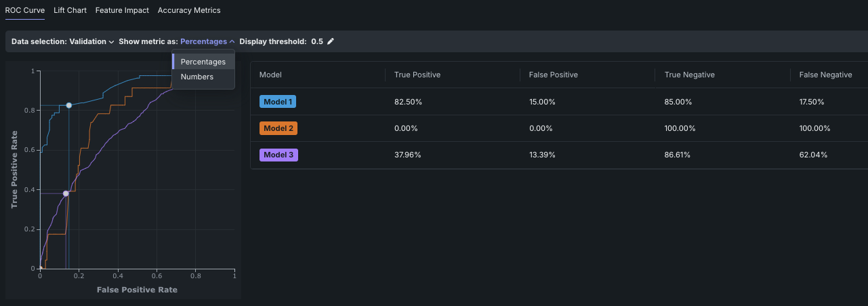The image size is (868, 306).
Task: Sort by the True Positive column header
Action: pyautogui.click(x=417, y=75)
